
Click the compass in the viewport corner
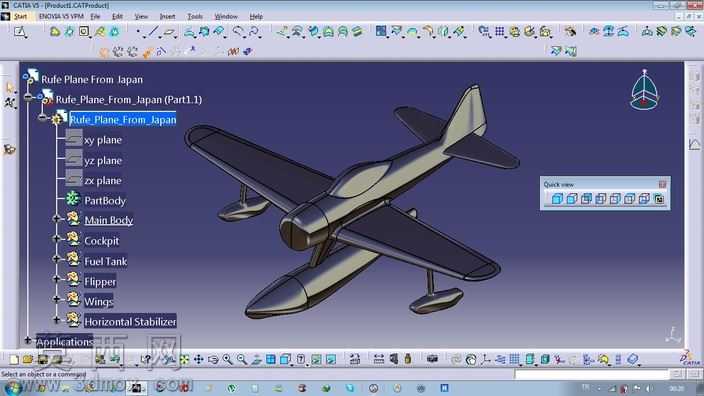pos(645,90)
